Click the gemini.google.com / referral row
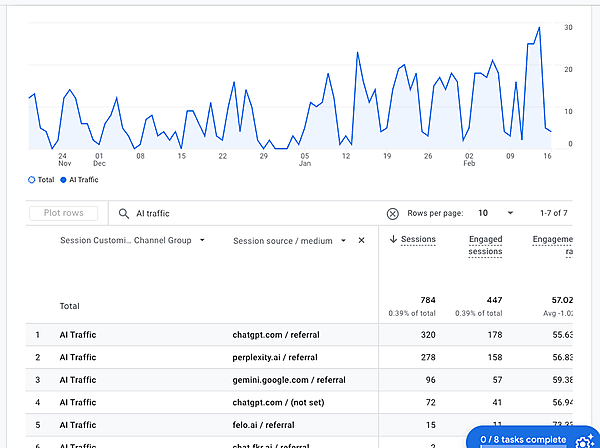 [281, 380]
